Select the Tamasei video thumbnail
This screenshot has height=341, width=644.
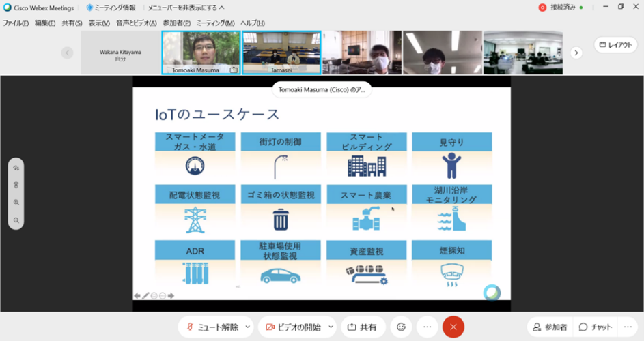[x=281, y=53]
